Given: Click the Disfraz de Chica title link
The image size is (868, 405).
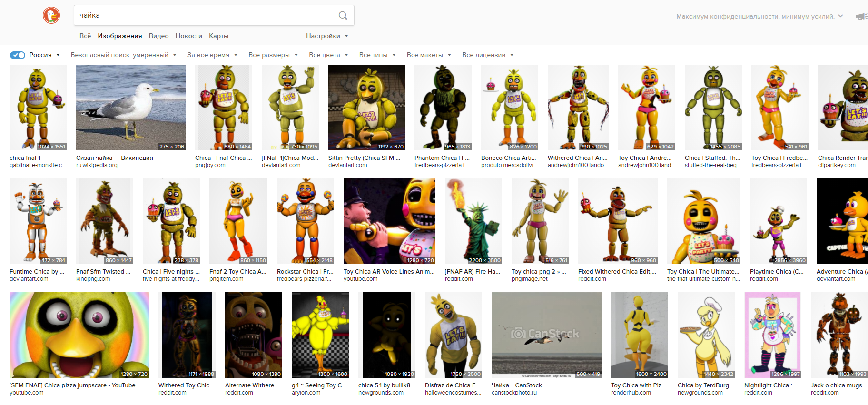Looking at the screenshot, I should point(453,385).
